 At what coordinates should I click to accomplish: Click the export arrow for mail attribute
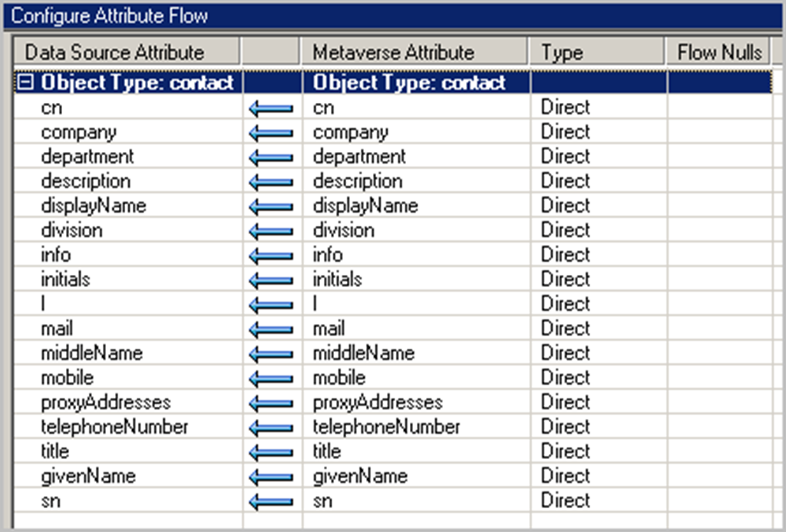pos(270,329)
